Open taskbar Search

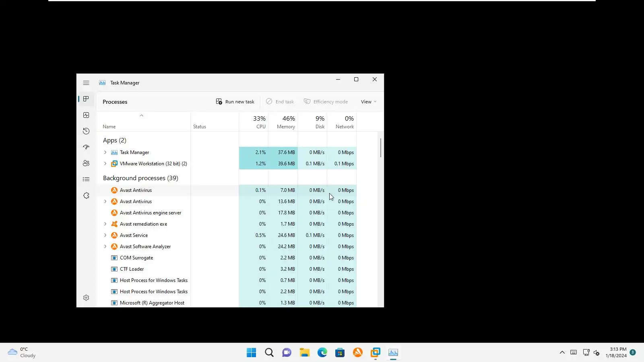(x=269, y=353)
